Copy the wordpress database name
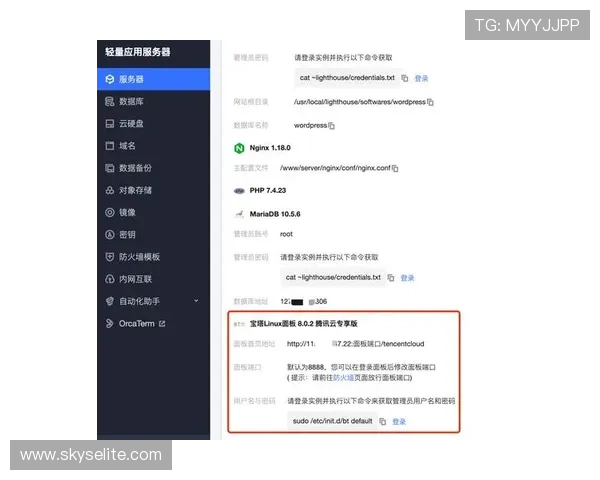 click(331, 126)
